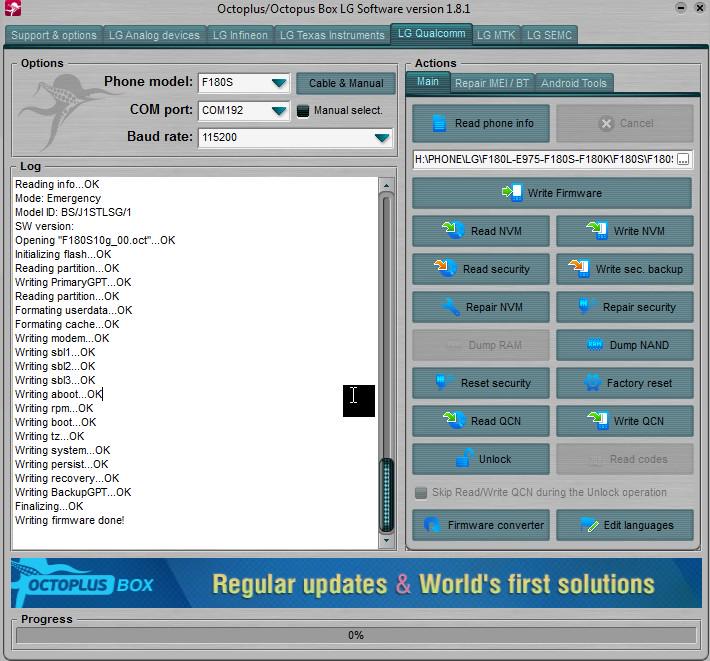Click the Write Firmware arrow icon
710x661 pixels.
pyautogui.click(x=512, y=193)
